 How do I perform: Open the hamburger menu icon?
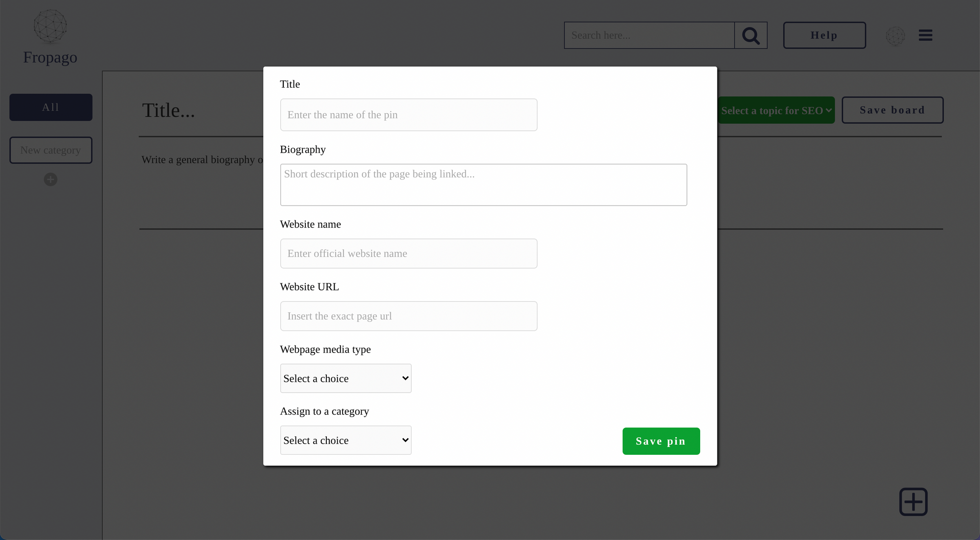[x=925, y=35]
